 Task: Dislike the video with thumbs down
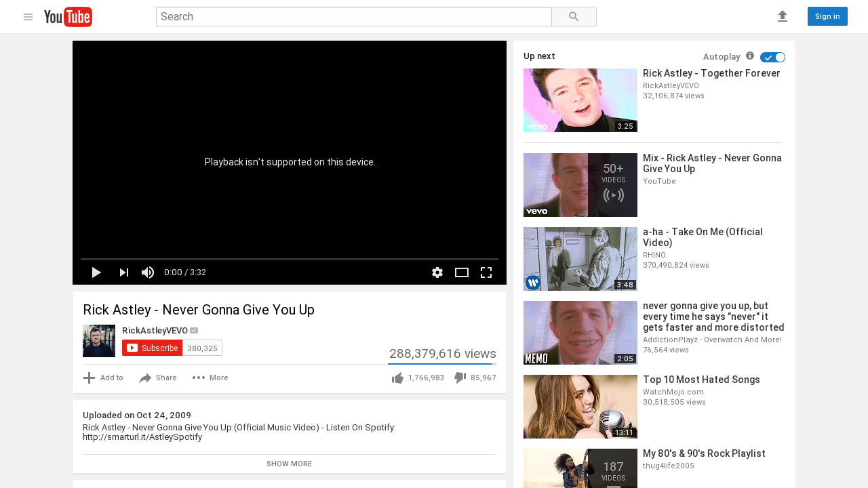pyautogui.click(x=460, y=378)
